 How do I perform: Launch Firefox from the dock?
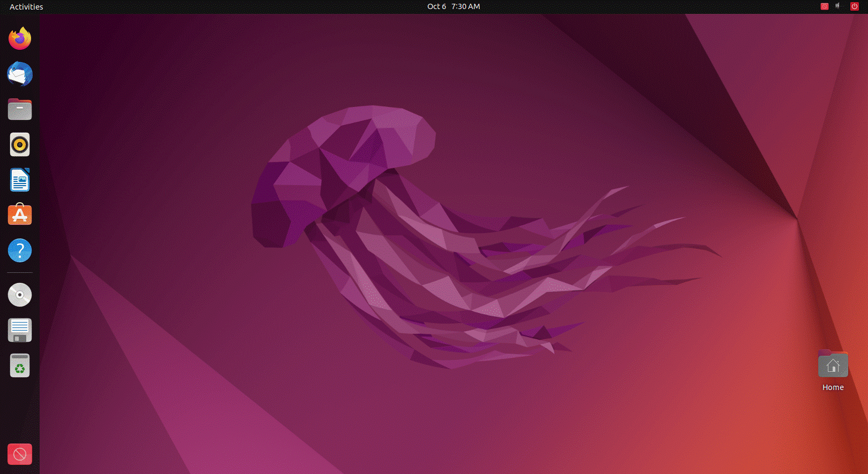point(20,39)
